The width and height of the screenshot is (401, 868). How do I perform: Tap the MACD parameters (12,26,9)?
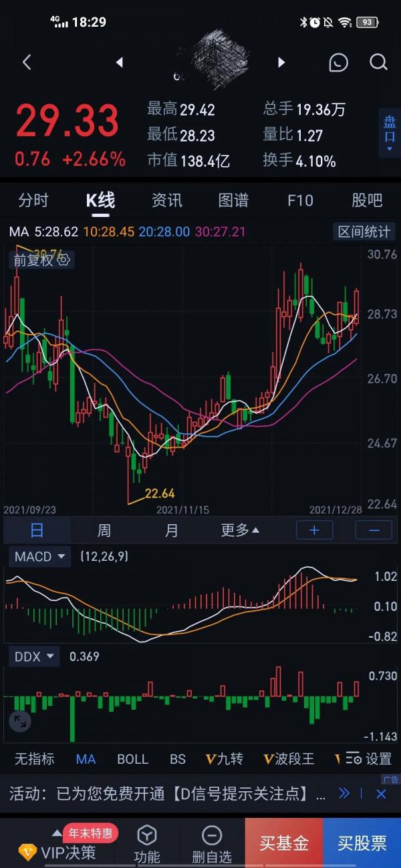(104, 556)
